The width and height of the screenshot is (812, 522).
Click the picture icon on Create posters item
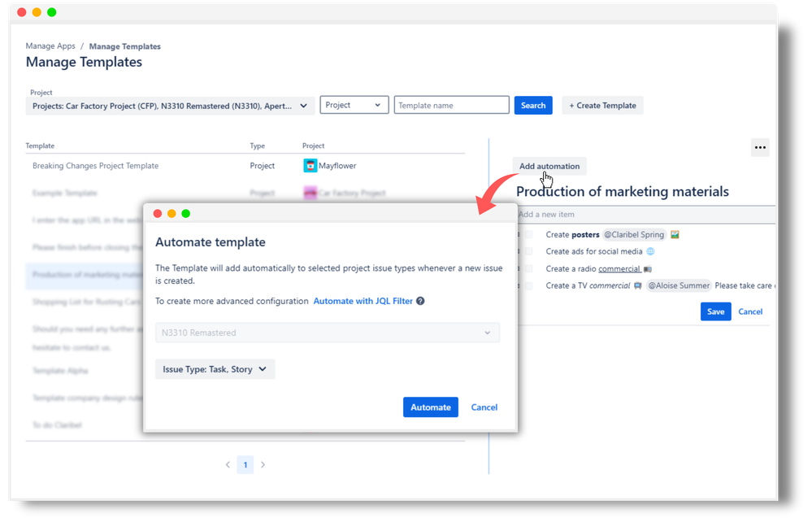coord(675,234)
